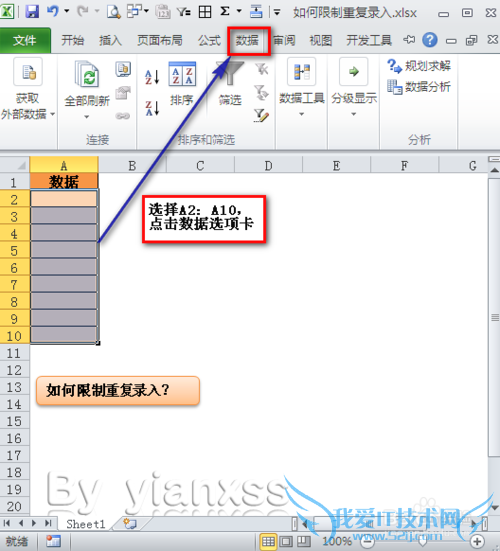Click the AutoSum sigma icon

[x=225, y=12]
